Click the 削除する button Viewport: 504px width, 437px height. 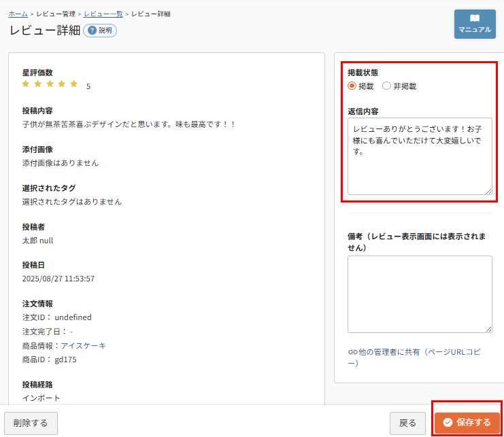pyautogui.click(x=31, y=423)
